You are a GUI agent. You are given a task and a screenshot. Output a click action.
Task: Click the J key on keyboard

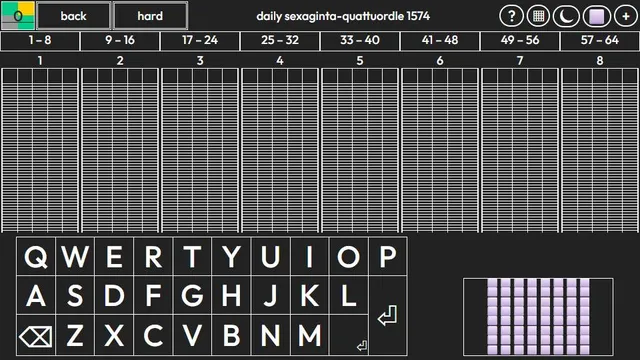(271, 296)
